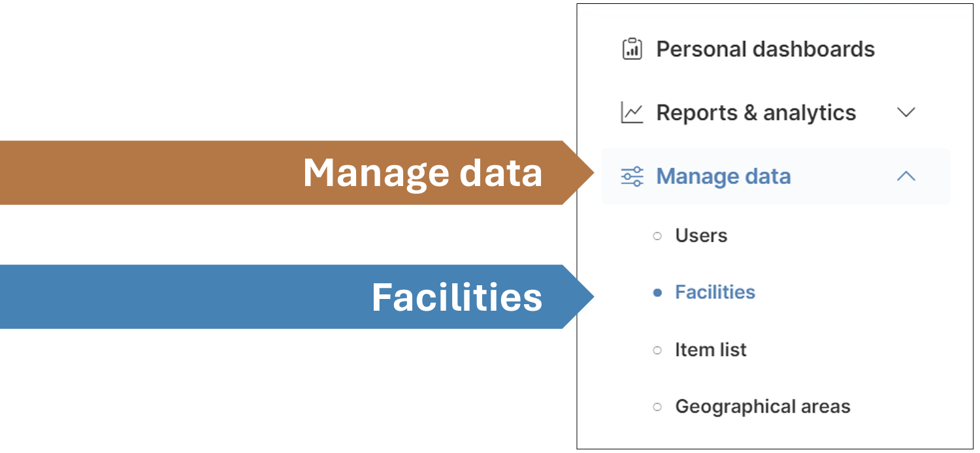Click the Reports & analytics line-chart icon
This screenshot has height=453, width=980.
tap(632, 113)
